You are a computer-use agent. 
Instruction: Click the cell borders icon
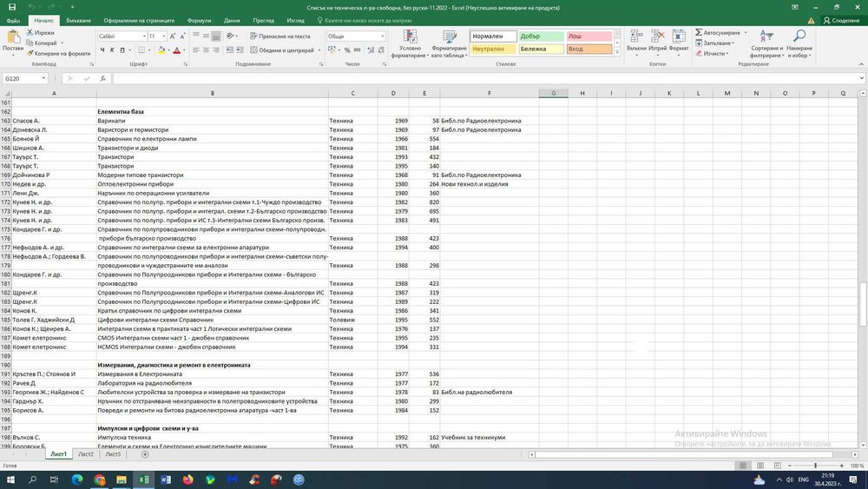point(141,50)
